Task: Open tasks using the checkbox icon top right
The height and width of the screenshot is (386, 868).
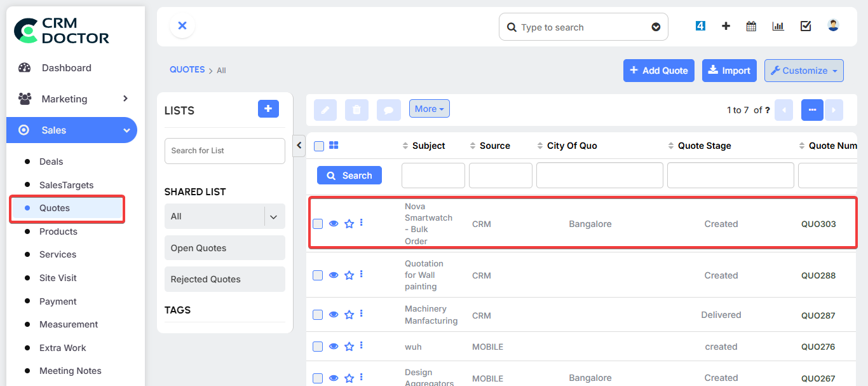Action: coord(805,26)
